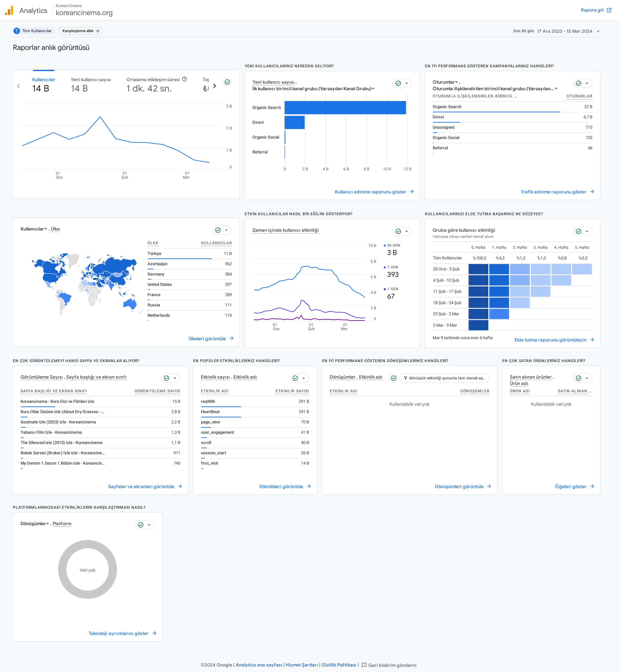Click the check icon on the Yeni kullanıcı sayısı channel card
The width and height of the screenshot is (620, 672).
(x=398, y=83)
